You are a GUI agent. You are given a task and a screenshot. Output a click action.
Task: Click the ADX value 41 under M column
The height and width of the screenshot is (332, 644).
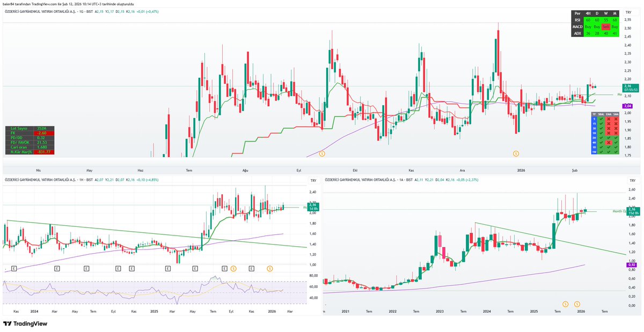(x=614, y=33)
